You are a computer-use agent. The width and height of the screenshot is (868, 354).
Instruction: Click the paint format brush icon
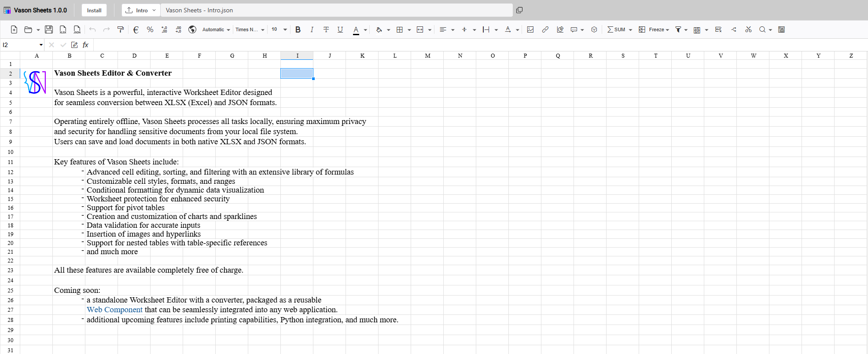click(121, 29)
